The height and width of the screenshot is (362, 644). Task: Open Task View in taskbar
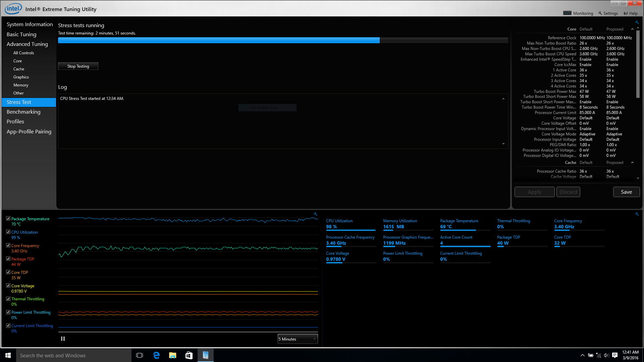tap(140, 355)
